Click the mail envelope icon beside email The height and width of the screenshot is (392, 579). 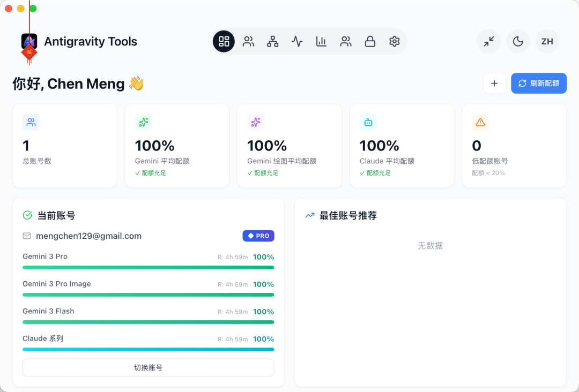pos(27,236)
